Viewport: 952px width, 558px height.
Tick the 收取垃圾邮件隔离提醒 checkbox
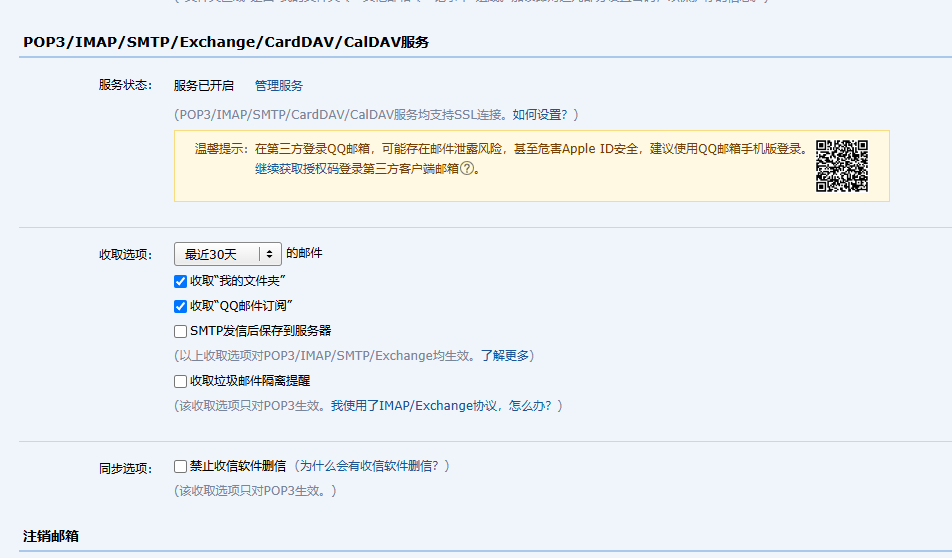point(180,381)
